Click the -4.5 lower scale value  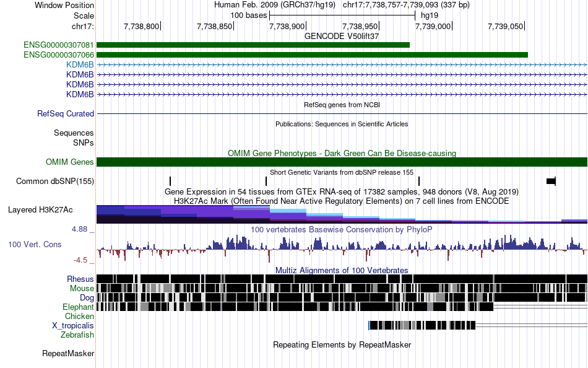[x=80, y=260]
